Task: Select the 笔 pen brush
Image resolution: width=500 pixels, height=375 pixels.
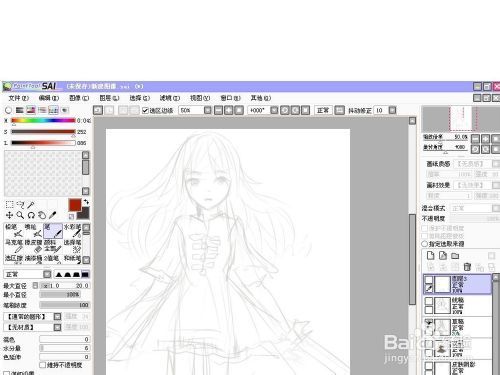Action: point(53,230)
